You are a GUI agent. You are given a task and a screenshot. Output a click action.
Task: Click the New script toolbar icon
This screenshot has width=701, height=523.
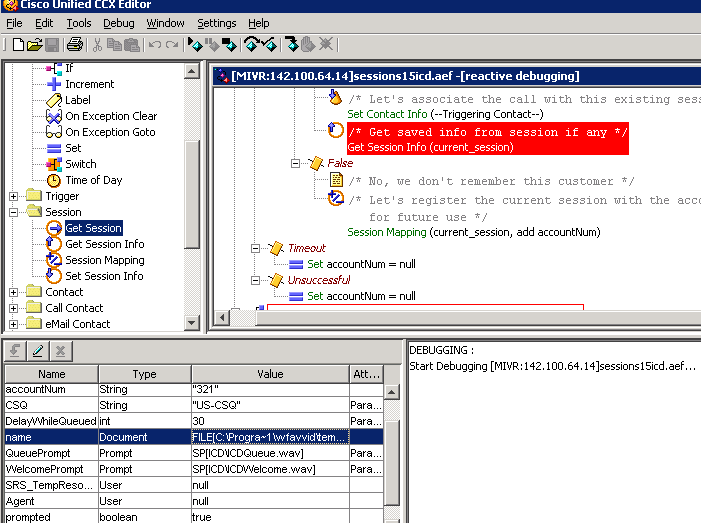[18, 45]
